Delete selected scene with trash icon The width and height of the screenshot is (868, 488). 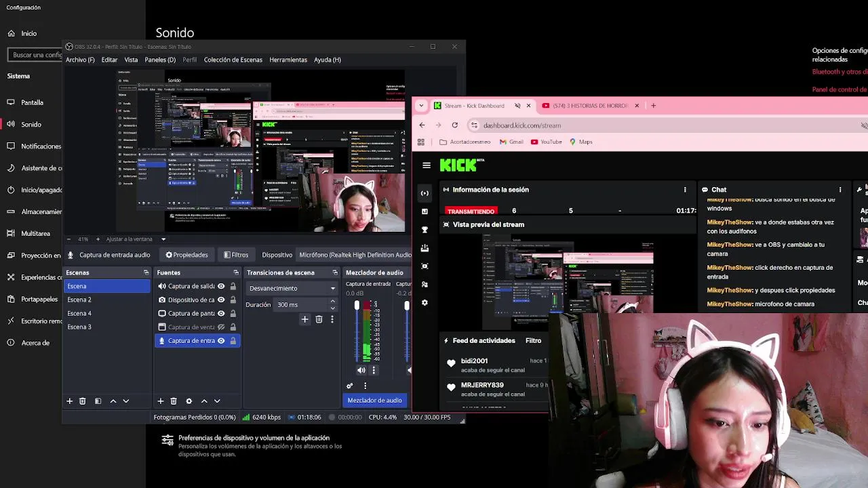coord(83,401)
